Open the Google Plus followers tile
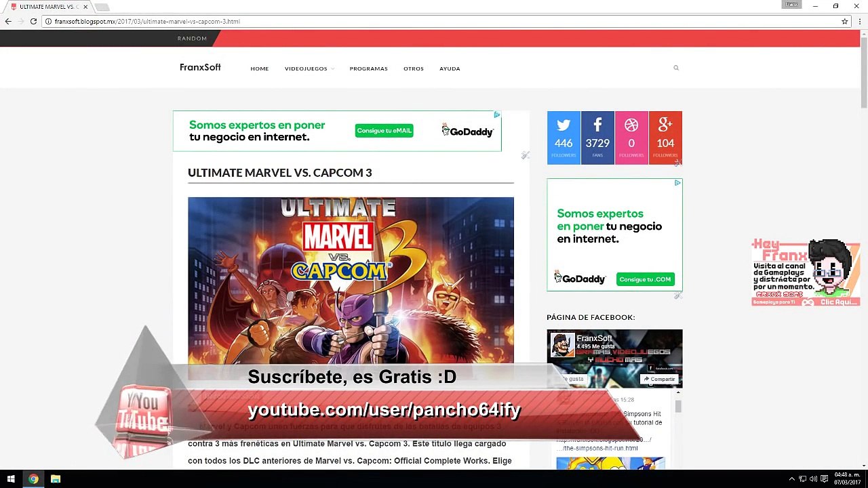The width and height of the screenshot is (868, 488). tap(665, 138)
